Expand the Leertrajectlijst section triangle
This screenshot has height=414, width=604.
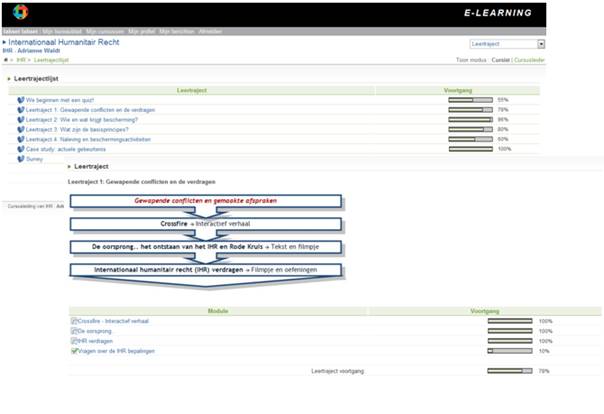[x=9, y=79]
